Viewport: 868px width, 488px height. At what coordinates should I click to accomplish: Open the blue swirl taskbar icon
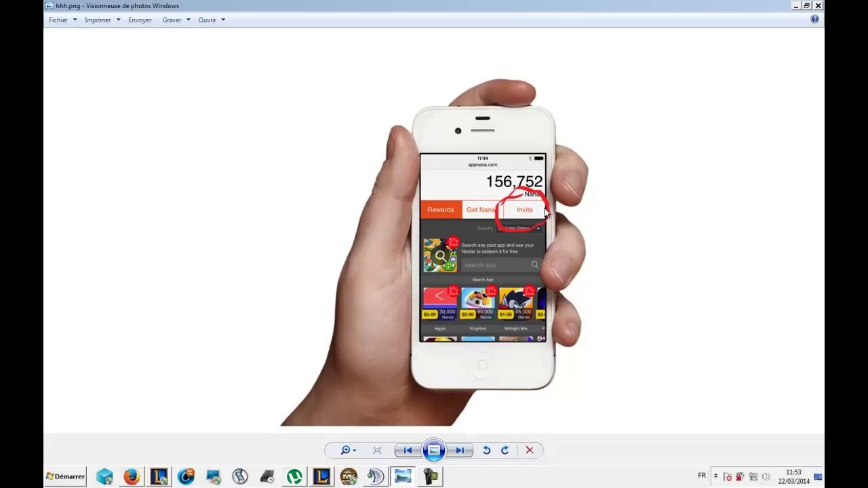(x=186, y=476)
